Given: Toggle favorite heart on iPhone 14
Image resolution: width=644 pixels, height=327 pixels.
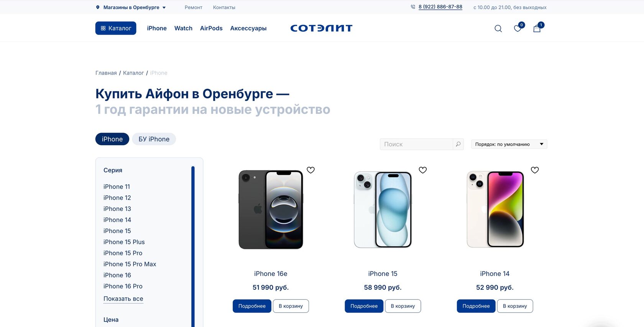Looking at the screenshot, I should [535, 170].
